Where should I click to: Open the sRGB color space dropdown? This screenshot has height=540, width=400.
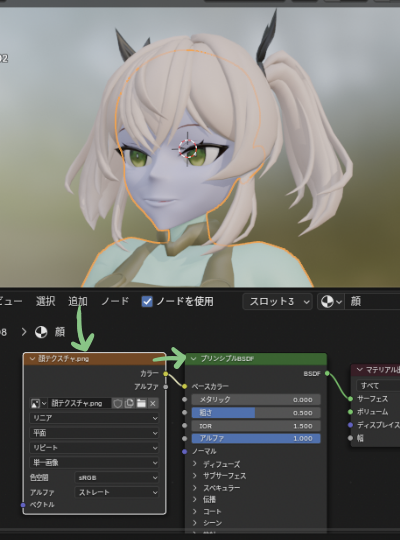tap(117, 478)
